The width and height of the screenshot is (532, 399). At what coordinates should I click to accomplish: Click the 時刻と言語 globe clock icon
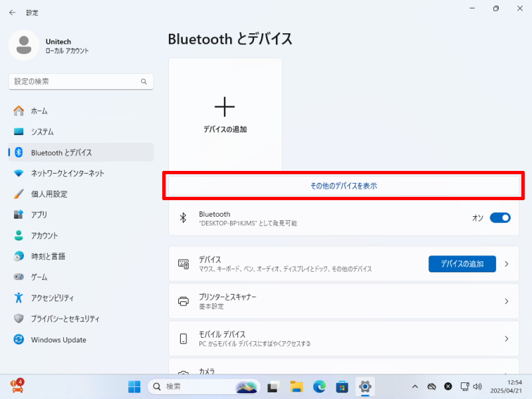(x=19, y=256)
